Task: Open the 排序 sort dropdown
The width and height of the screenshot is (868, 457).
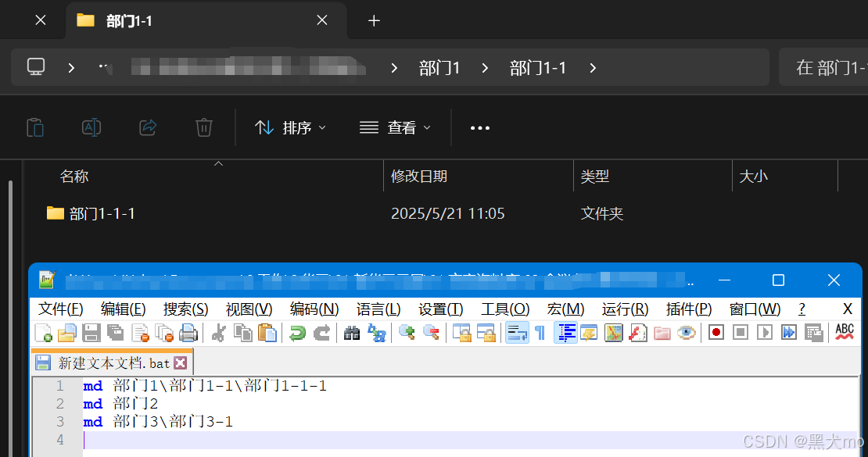Action: pyautogui.click(x=291, y=128)
